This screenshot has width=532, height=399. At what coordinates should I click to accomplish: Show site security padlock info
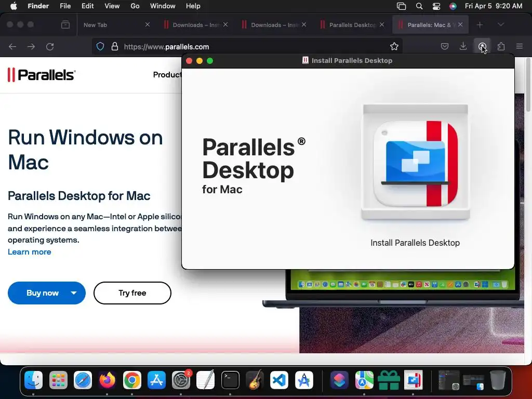[x=115, y=46]
